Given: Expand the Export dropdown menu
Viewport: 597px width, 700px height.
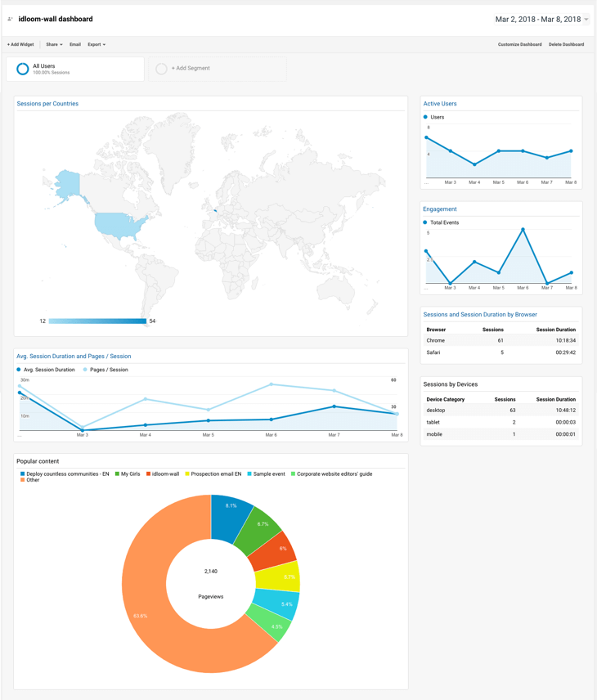Looking at the screenshot, I should pos(97,45).
